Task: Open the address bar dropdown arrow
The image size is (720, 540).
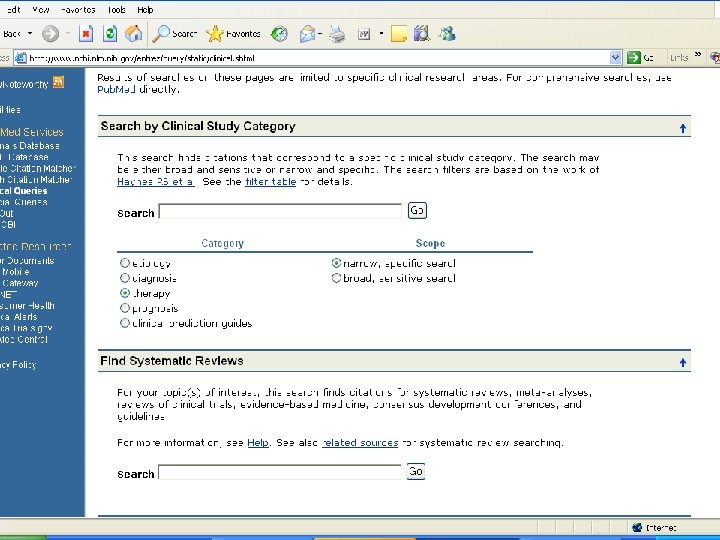Action: tap(615, 57)
